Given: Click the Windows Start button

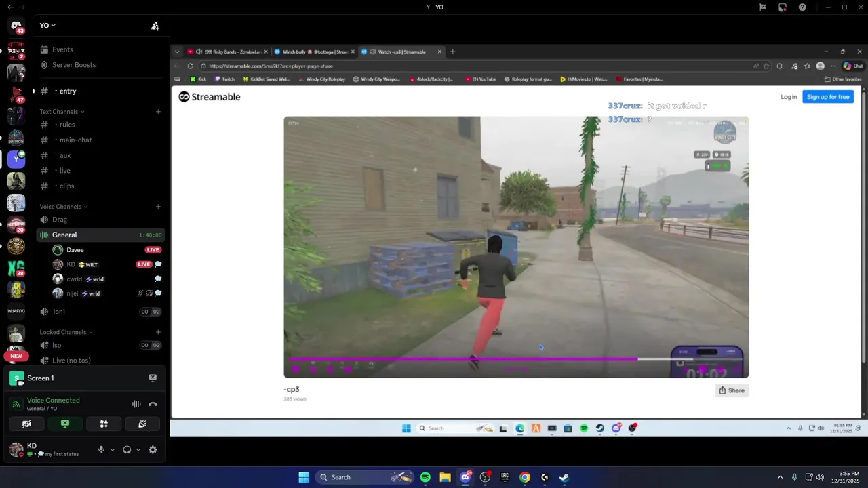Looking at the screenshot, I should click(304, 477).
